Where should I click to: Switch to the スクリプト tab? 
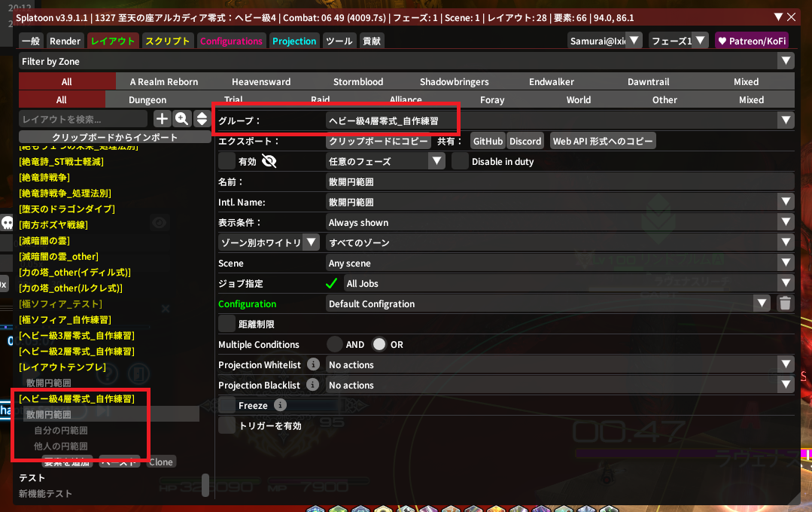[x=167, y=41]
